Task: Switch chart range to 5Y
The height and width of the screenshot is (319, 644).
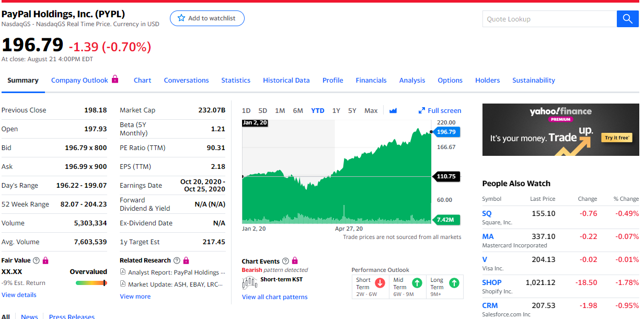Action: coord(352,110)
